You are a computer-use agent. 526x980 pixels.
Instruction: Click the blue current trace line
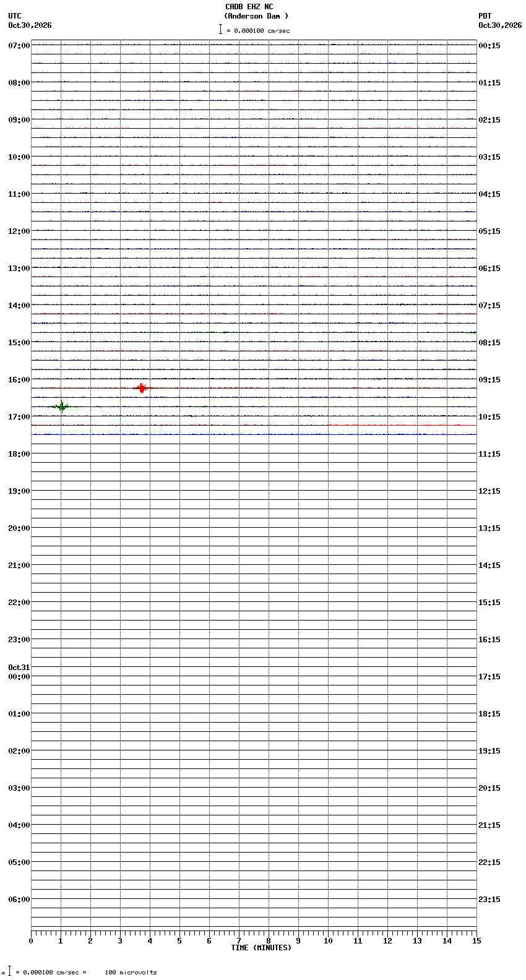[x=254, y=434]
